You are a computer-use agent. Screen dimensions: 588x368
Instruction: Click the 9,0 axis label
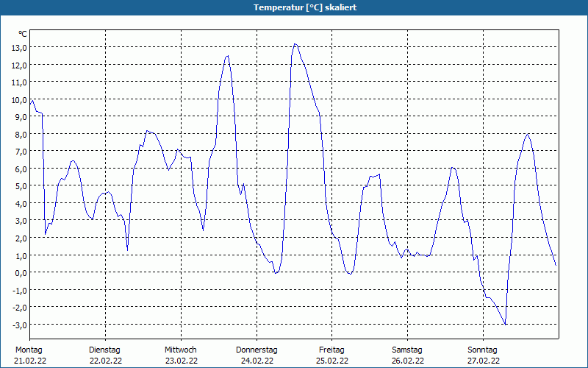tap(21, 117)
